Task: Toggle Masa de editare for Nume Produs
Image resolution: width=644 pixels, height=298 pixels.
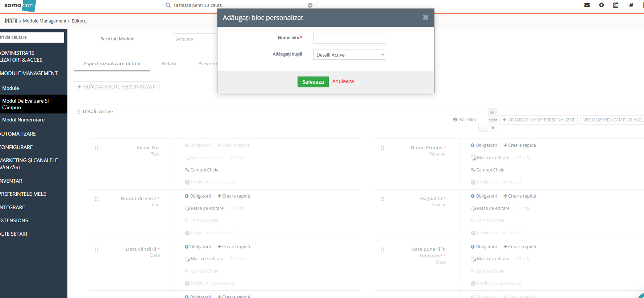Action: [x=490, y=158]
